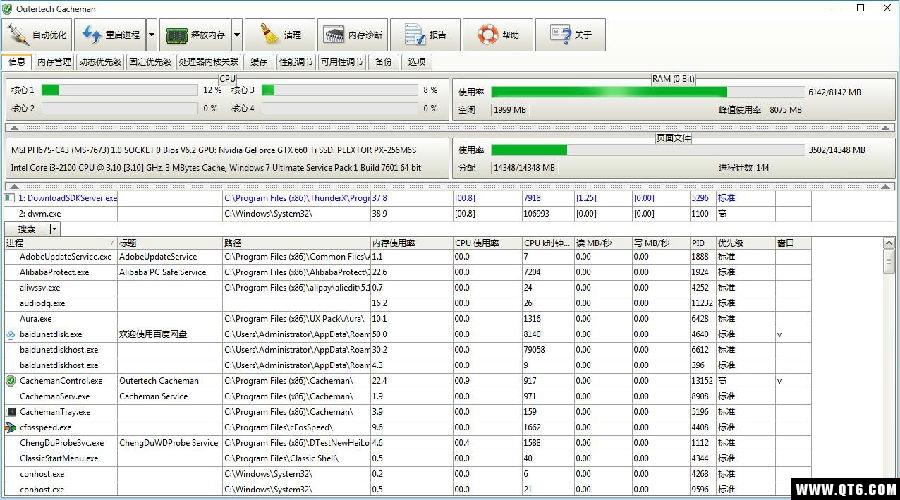Switch to the 性能调整 tab
Screen dimensions: 900x500
point(295,62)
